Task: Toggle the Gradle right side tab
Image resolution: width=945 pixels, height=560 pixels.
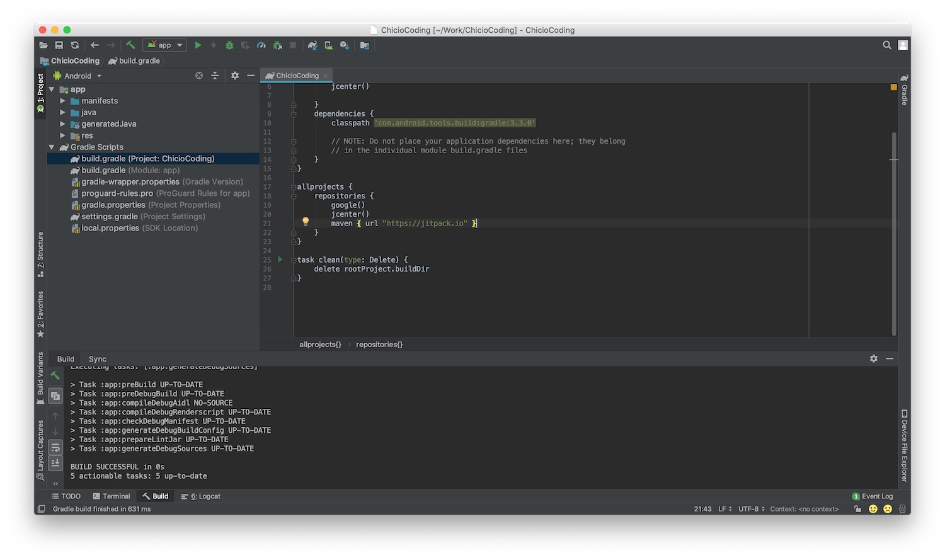Action: coord(904,90)
